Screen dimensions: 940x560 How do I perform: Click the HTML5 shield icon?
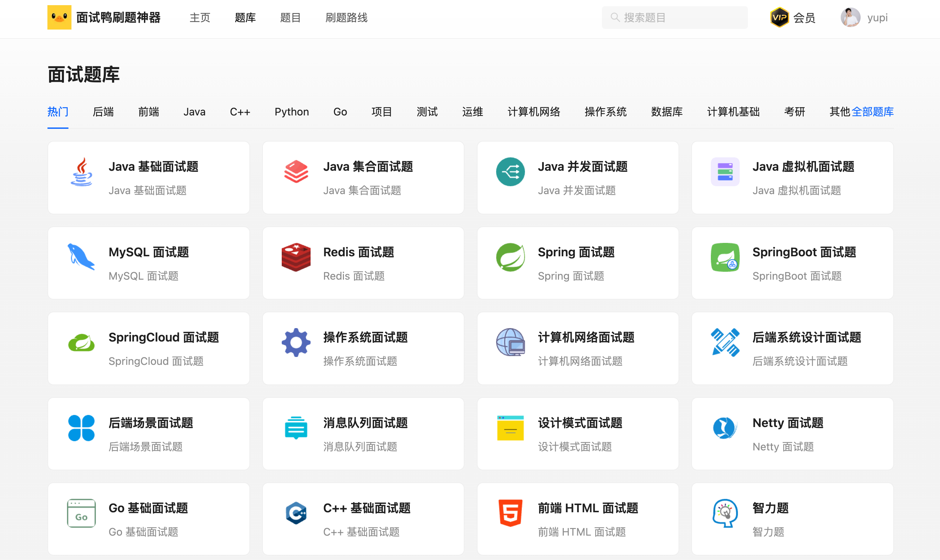click(x=510, y=513)
